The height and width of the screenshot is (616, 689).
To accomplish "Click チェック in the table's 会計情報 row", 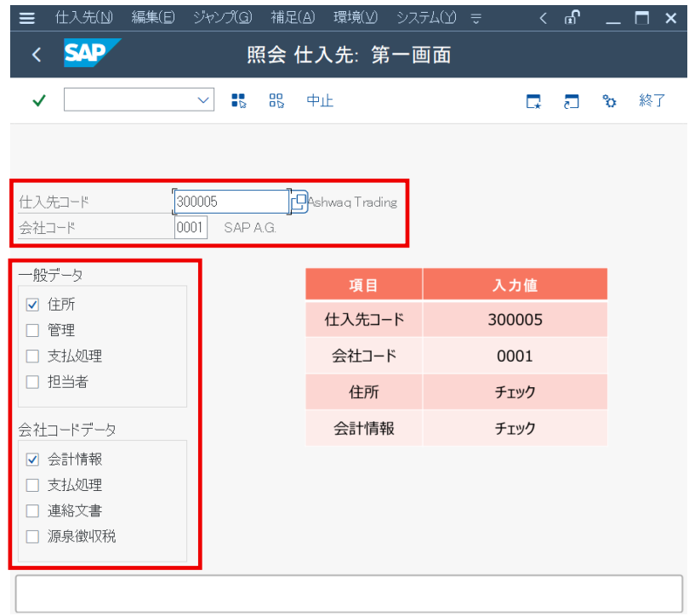I will point(515,428).
